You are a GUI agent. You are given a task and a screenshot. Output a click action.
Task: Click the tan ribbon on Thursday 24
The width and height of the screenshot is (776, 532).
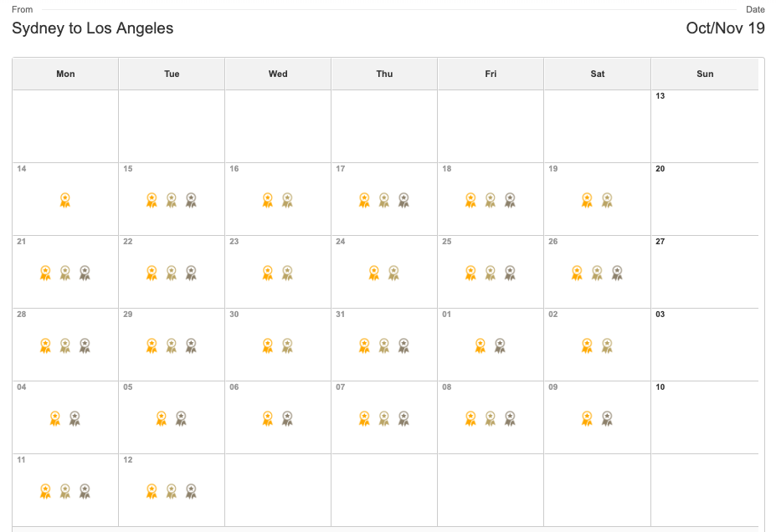click(393, 273)
